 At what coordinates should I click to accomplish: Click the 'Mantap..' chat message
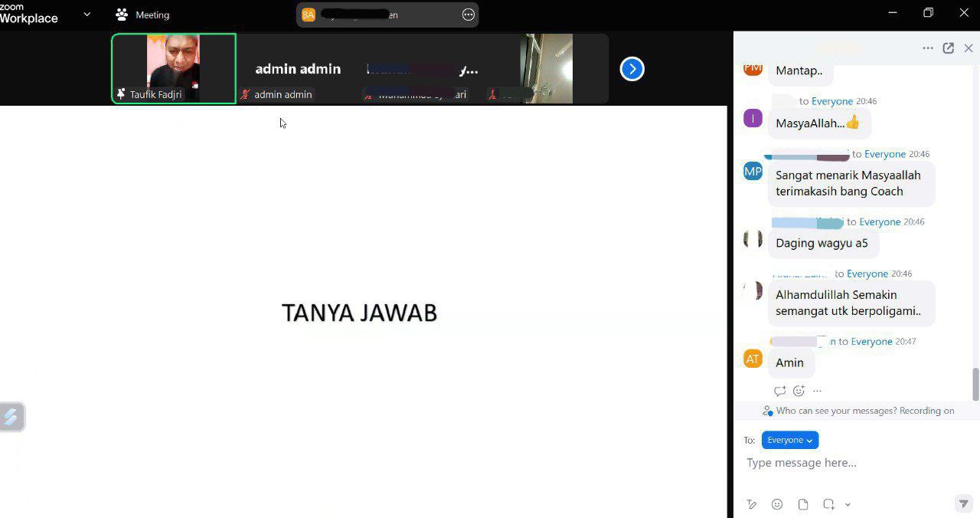pos(799,70)
